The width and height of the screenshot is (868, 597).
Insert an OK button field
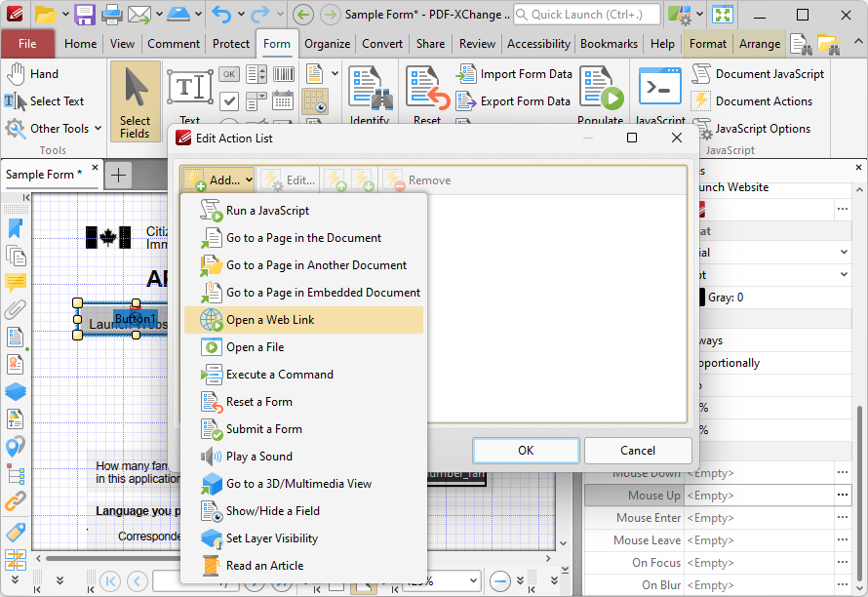point(228,74)
